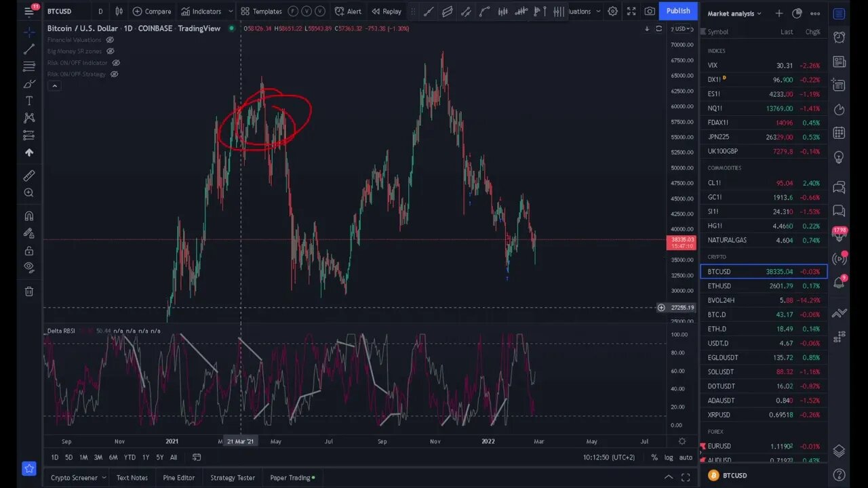This screenshot has height=488, width=868.
Task: Select ETHUSD row in watchlist
Action: click(x=764, y=286)
